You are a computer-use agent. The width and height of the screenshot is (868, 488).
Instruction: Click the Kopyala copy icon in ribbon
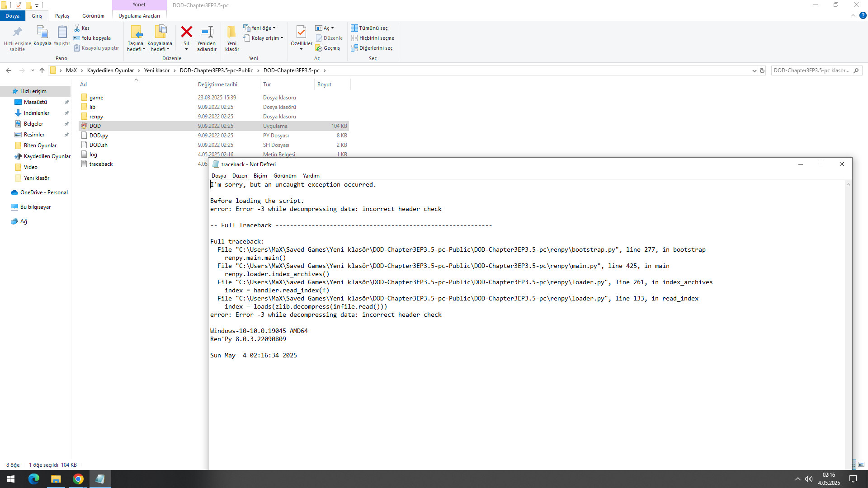42,32
